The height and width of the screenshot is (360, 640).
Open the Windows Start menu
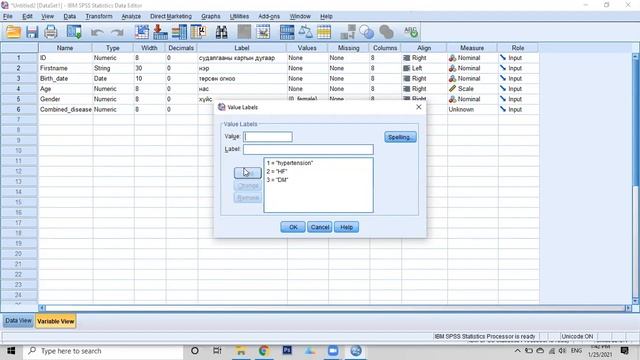tap(11, 351)
